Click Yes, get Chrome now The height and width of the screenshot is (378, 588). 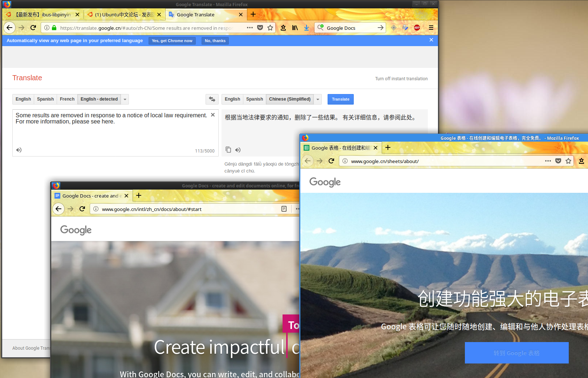172,41
